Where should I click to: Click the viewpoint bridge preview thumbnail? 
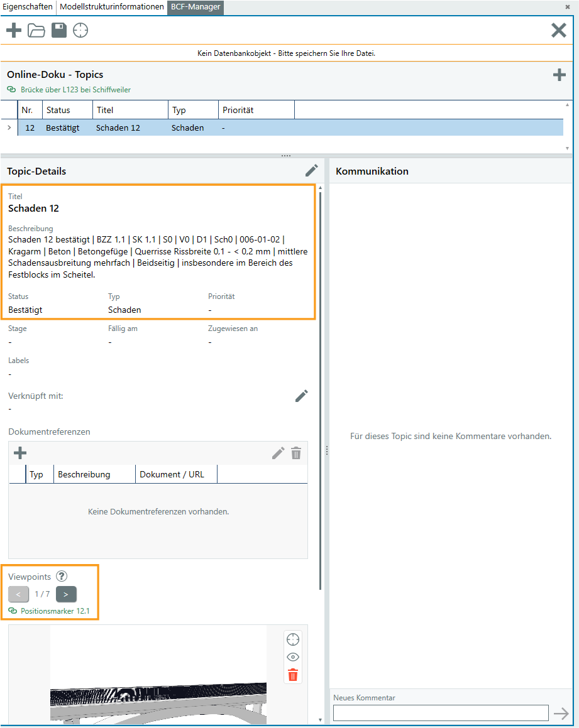tap(158, 675)
